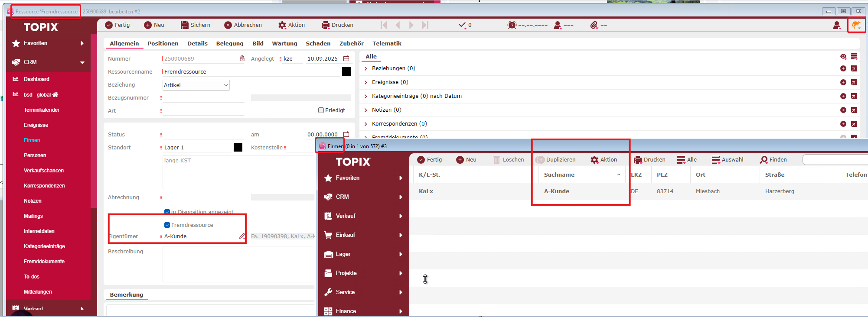The image size is (868, 317).
Task: Go to next record arrow
Action: click(x=411, y=25)
